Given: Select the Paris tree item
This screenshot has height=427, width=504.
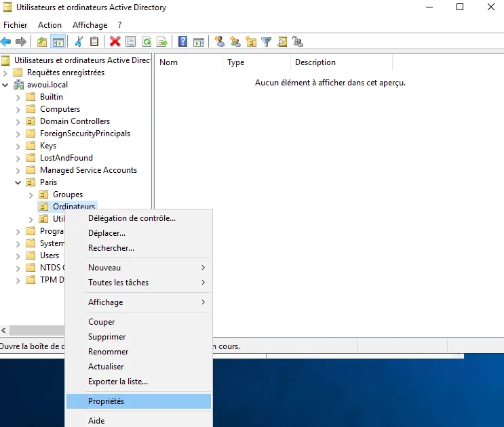Looking at the screenshot, I should click(49, 182).
